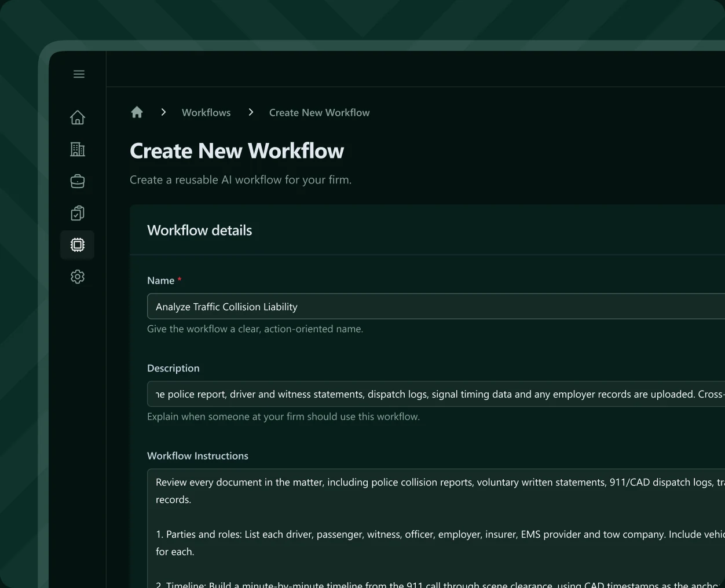Focus the Description input field

[x=436, y=394]
